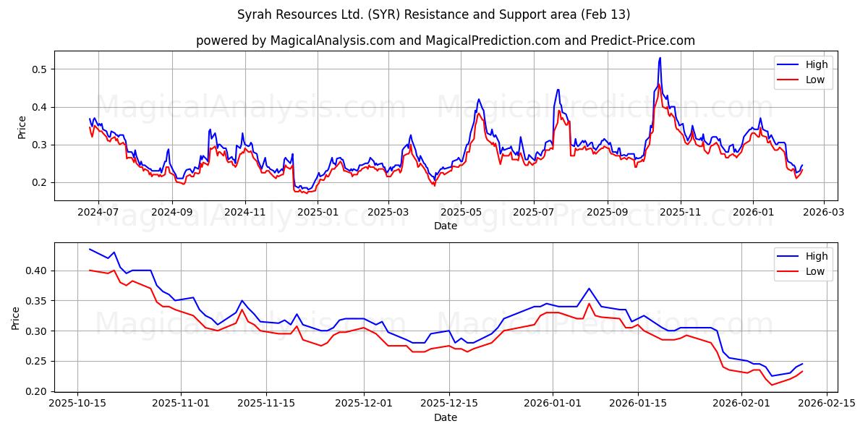Click the 'Price' axis label of bottom chart
This screenshot has width=868, height=434.
click(16, 318)
